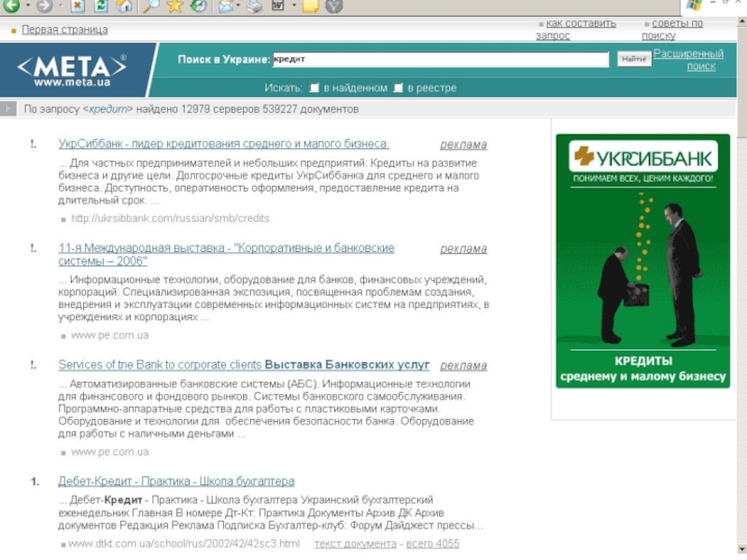Open текст документа link

pyautogui.click(x=356, y=543)
